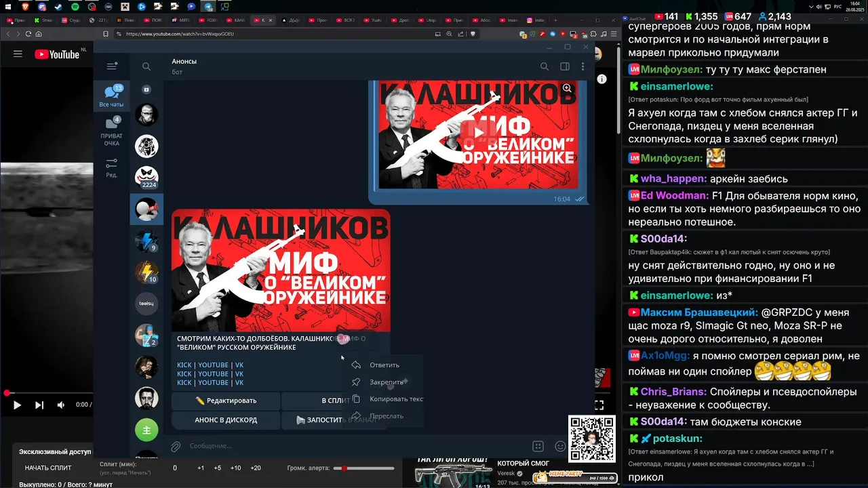
Task: Click the Редактировать bot button
Action: [226, 401]
